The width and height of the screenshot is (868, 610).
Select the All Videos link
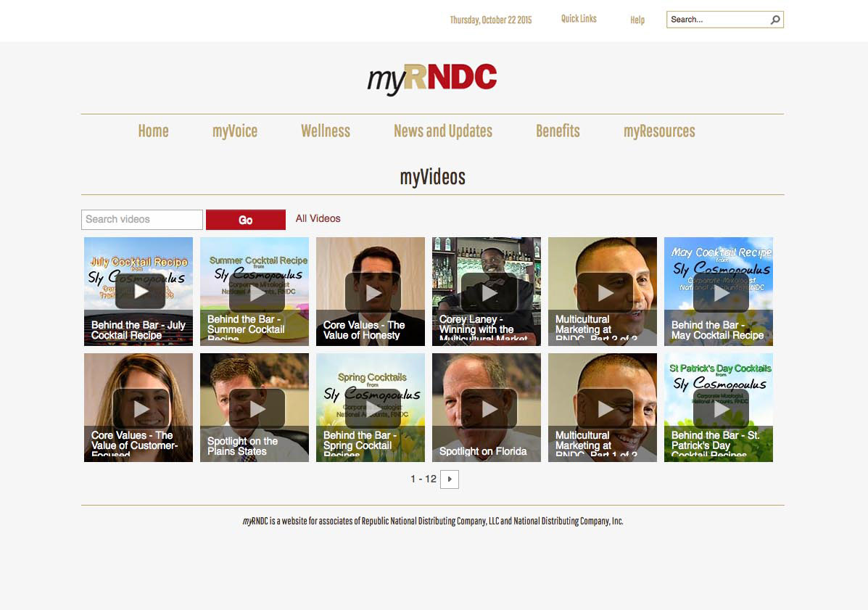[318, 218]
